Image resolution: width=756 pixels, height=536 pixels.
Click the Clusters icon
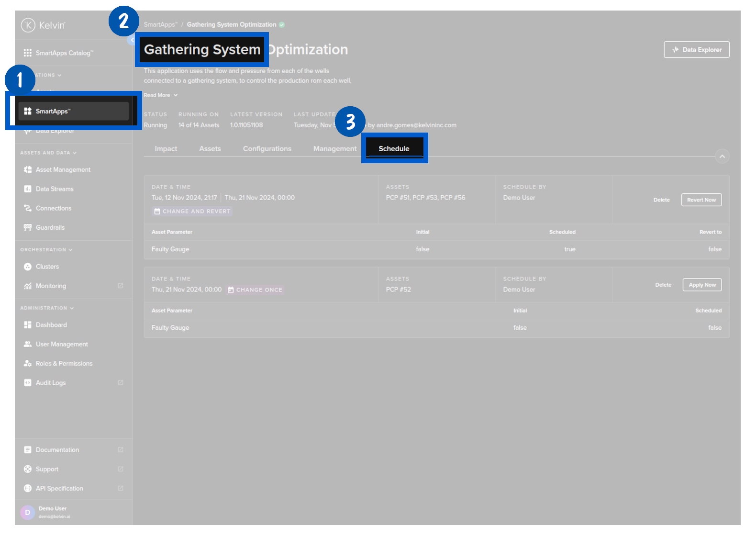tap(28, 267)
